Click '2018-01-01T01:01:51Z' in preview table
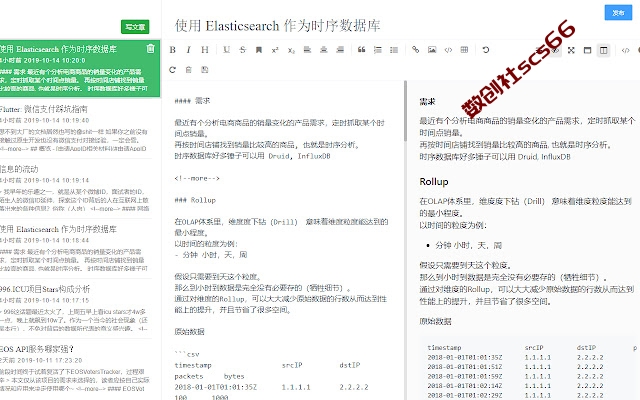 pos(465,367)
